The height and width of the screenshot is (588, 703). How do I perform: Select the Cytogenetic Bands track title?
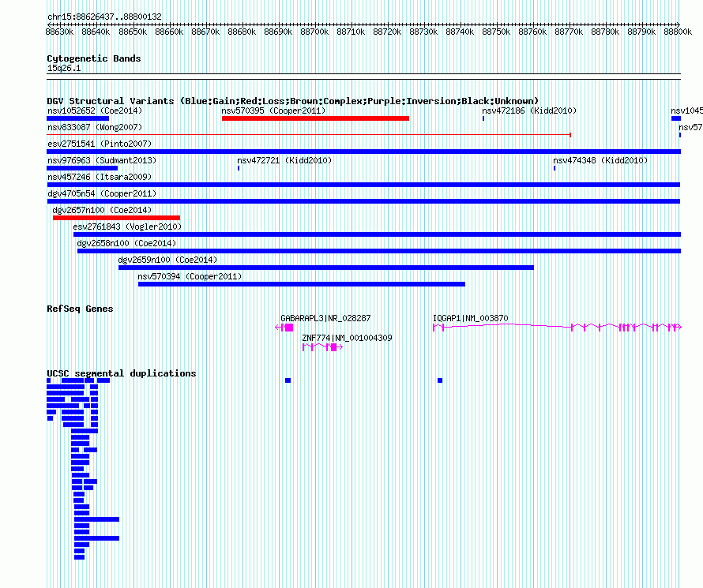click(94, 58)
